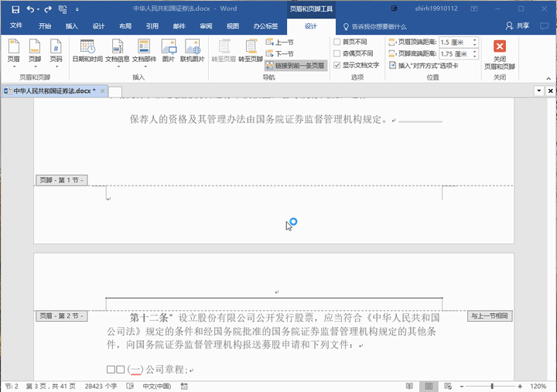Open 文档部件 quick parts

[x=144, y=53]
